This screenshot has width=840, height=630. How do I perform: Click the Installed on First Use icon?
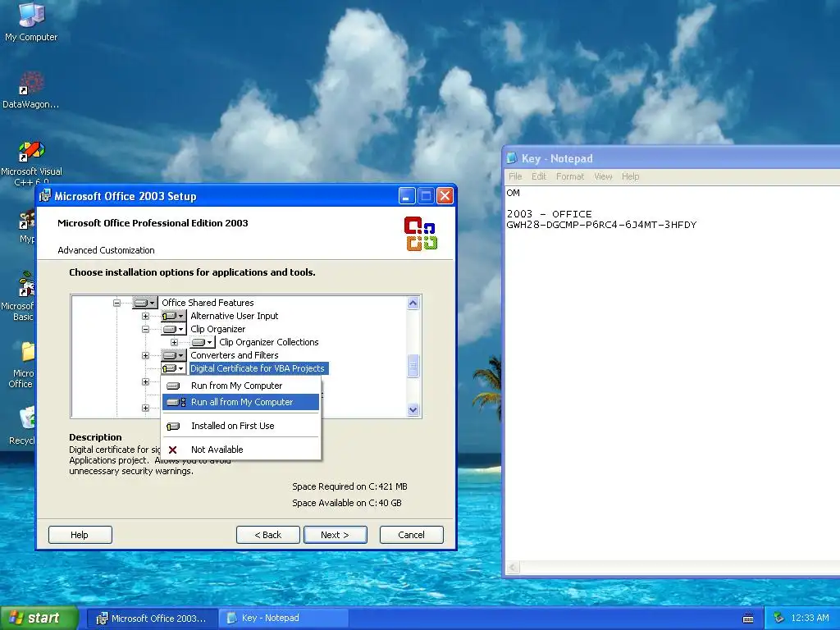[x=173, y=426]
